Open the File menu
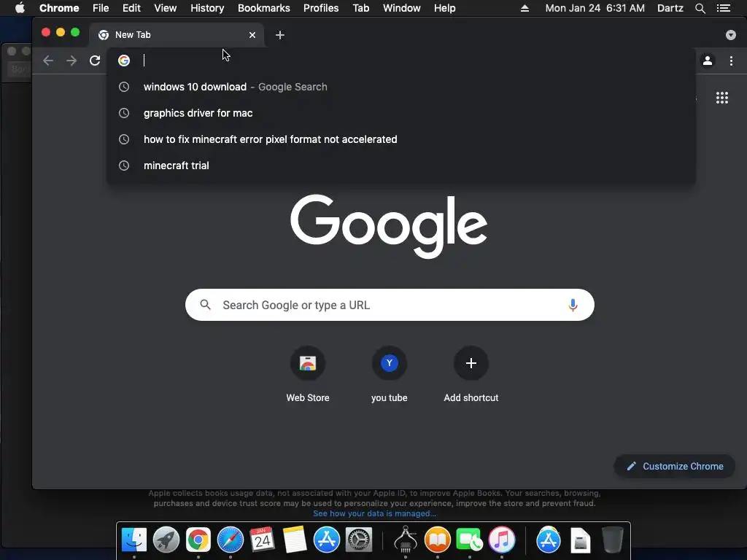The image size is (747, 560). point(101,8)
